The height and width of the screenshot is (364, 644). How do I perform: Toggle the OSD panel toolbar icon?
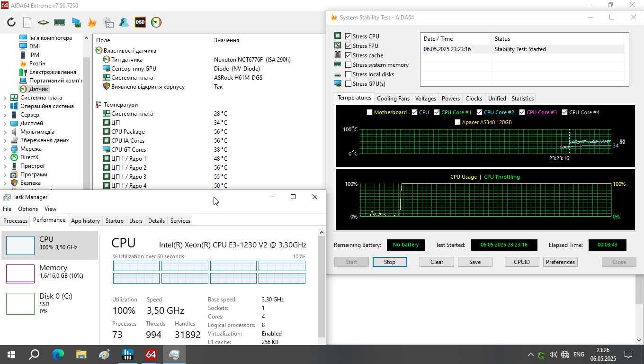(x=140, y=22)
